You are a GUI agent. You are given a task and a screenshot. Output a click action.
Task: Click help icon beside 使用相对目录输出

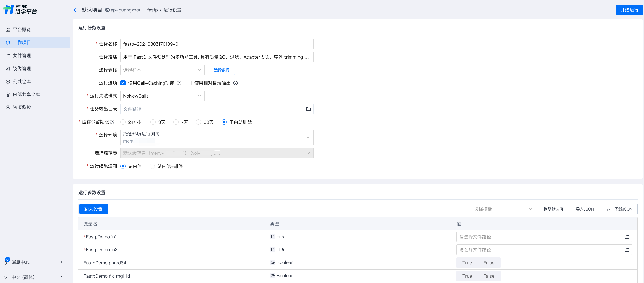(x=235, y=83)
